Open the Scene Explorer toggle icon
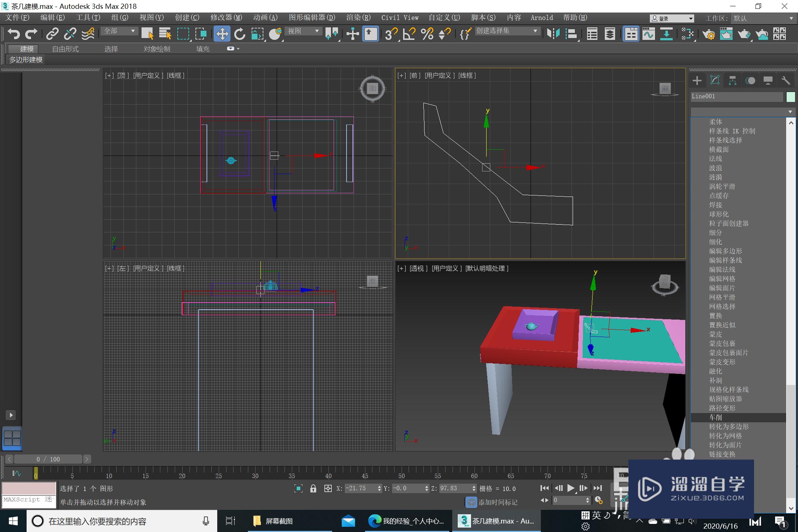 click(x=592, y=34)
